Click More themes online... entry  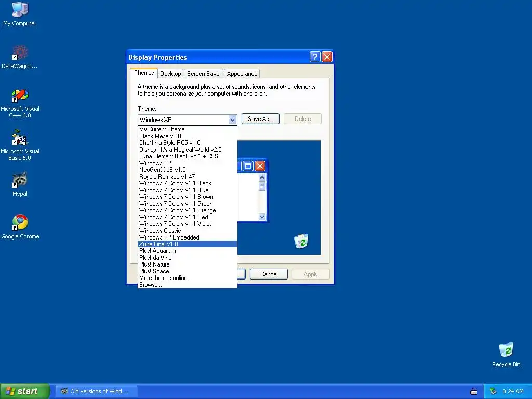coord(187,278)
